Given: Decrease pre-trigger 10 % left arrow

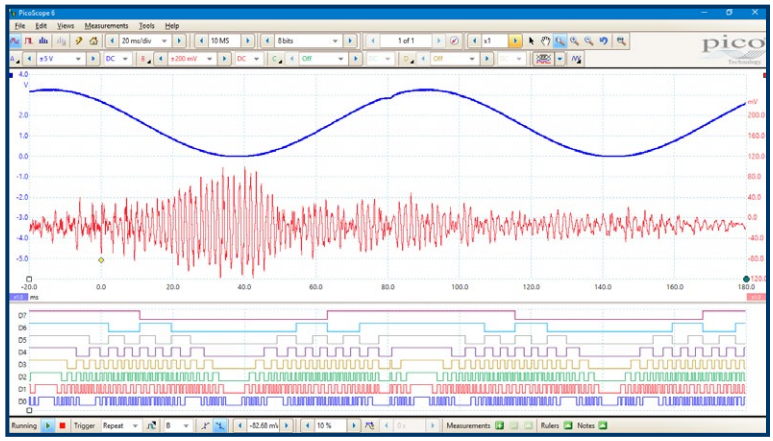Looking at the screenshot, I should pos(308,426).
